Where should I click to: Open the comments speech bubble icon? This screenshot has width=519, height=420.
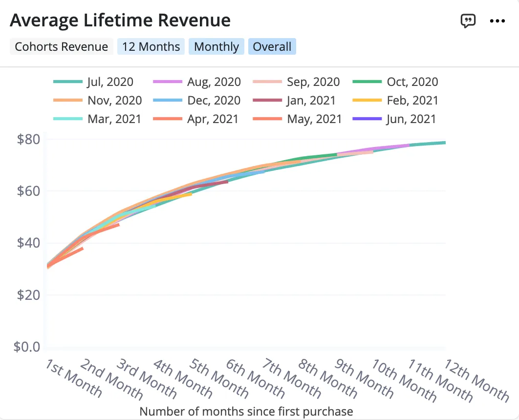click(468, 21)
